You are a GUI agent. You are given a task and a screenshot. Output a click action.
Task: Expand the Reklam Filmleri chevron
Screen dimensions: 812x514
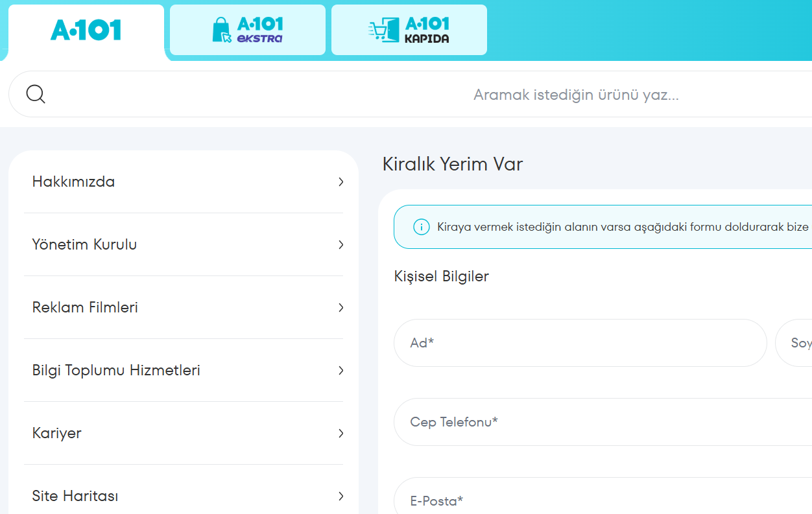(340, 308)
